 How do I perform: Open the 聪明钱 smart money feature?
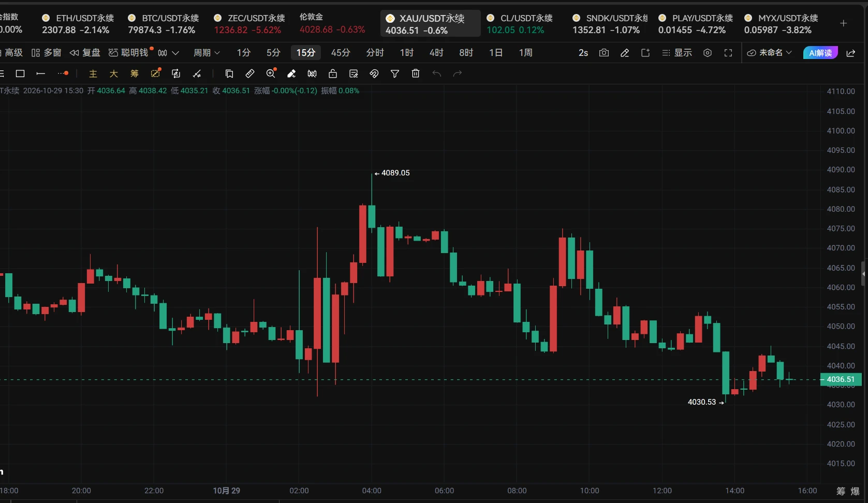tap(129, 53)
